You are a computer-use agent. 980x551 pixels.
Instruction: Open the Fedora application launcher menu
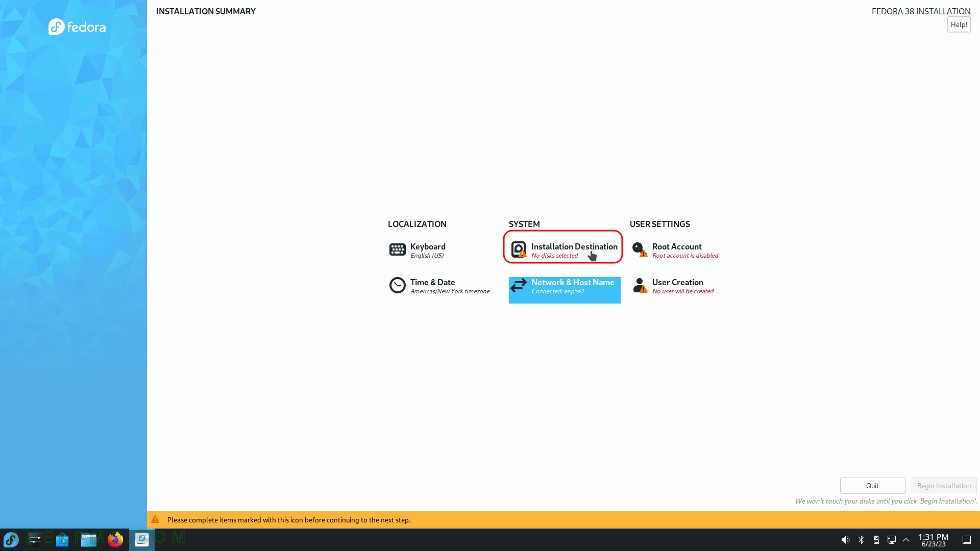point(11,539)
